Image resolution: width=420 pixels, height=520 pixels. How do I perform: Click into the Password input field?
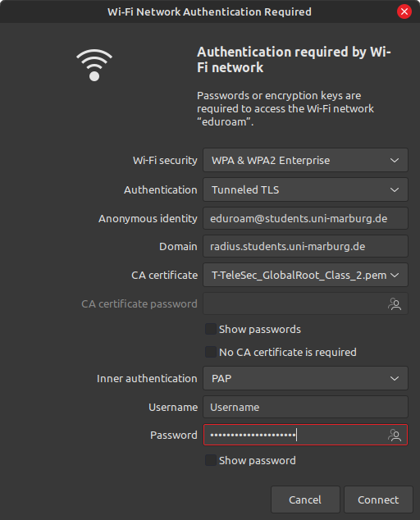click(305, 435)
